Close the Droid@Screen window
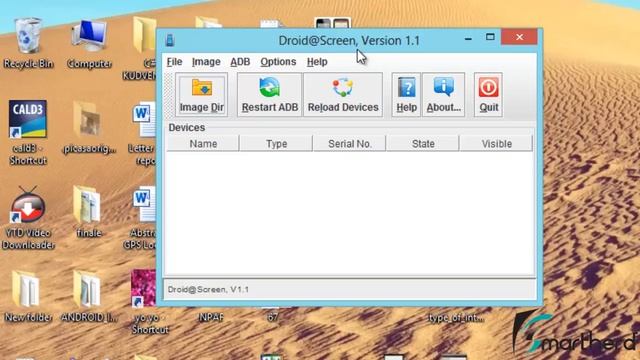Screen dimensions: 640x360 (x=519, y=37)
